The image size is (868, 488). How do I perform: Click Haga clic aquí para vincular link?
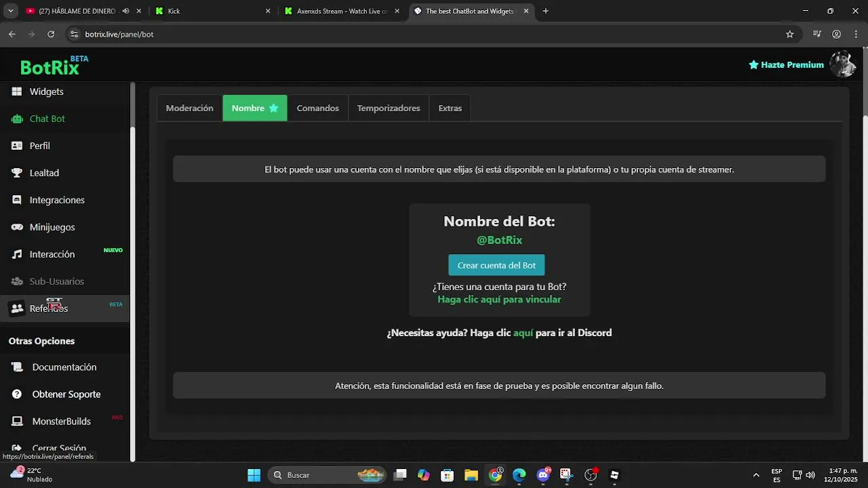pyautogui.click(x=499, y=300)
